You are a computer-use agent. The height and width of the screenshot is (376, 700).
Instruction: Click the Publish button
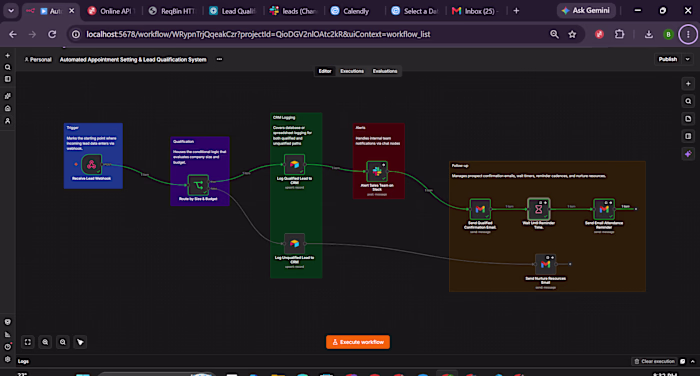[668, 59]
